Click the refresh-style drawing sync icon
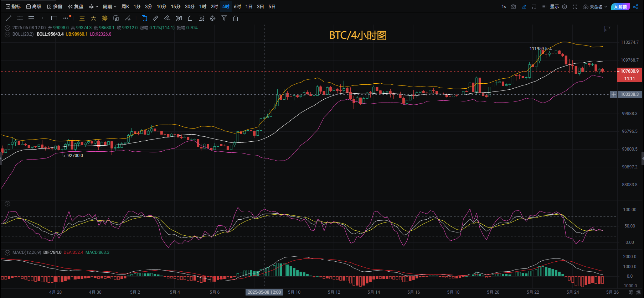This screenshot has height=298, width=644. point(116,18)
